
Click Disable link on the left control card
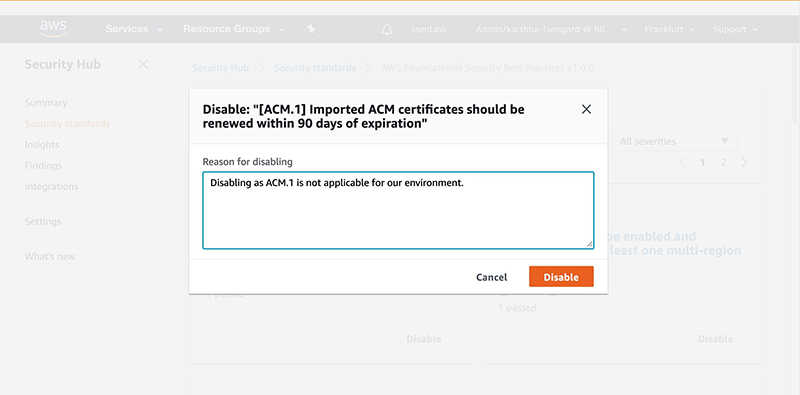423,339
